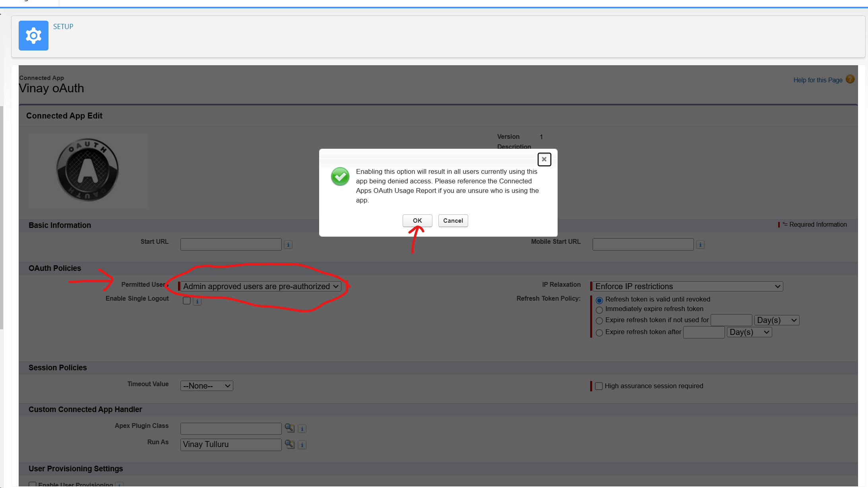
Task: Click the Run As input field
Action: (x=231, y=445)
